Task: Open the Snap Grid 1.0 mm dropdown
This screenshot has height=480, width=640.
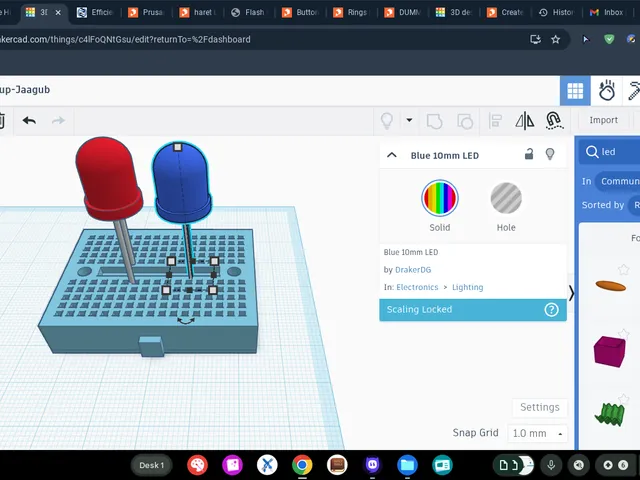Action: [x=537, y=433]
